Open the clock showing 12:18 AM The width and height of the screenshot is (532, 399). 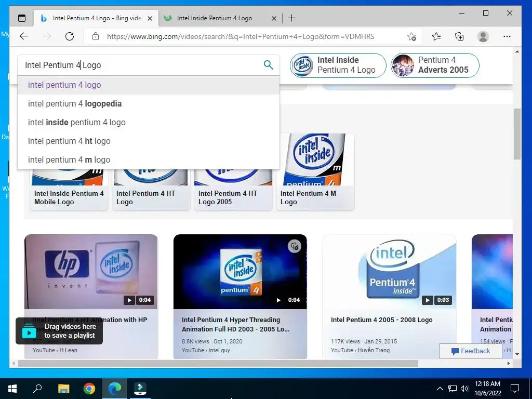(x=487, y=389)
